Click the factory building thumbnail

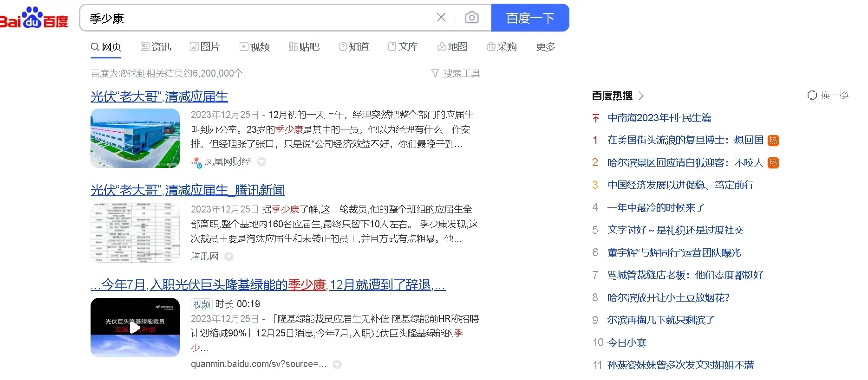(x=135, y=138)
